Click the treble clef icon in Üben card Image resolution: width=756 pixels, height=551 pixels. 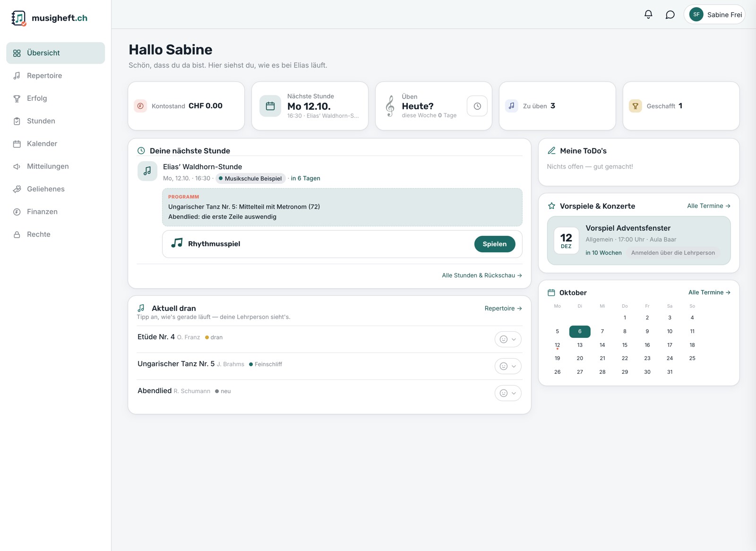click(x=390, y=106)
